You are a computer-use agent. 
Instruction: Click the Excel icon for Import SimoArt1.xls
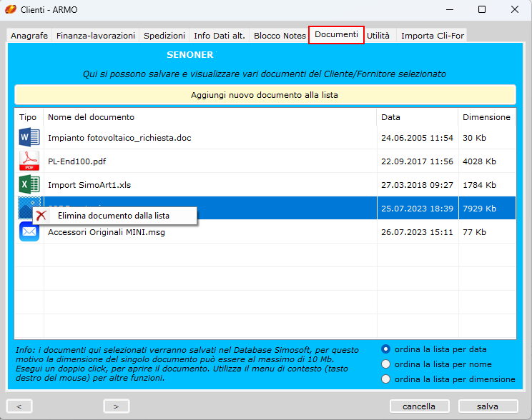pyautogui.click(x=29, y=184)
